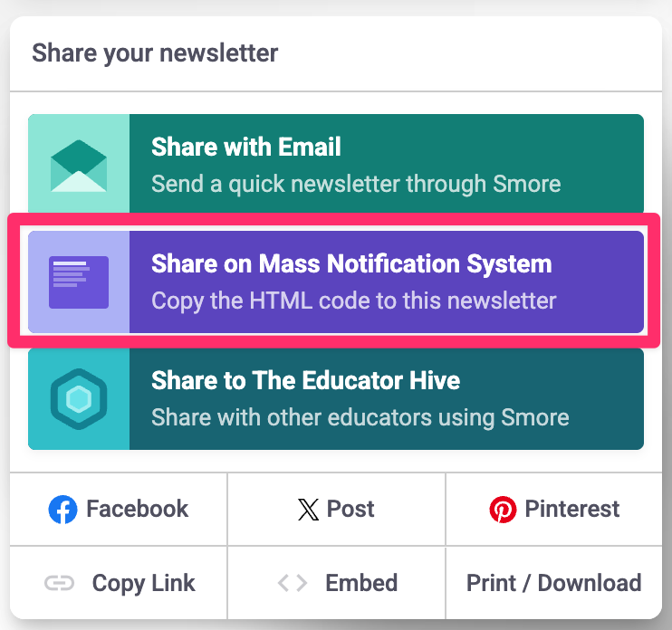672x630 pixels.
Task: Click the embed code brackets icon
Action: (292, 583)
